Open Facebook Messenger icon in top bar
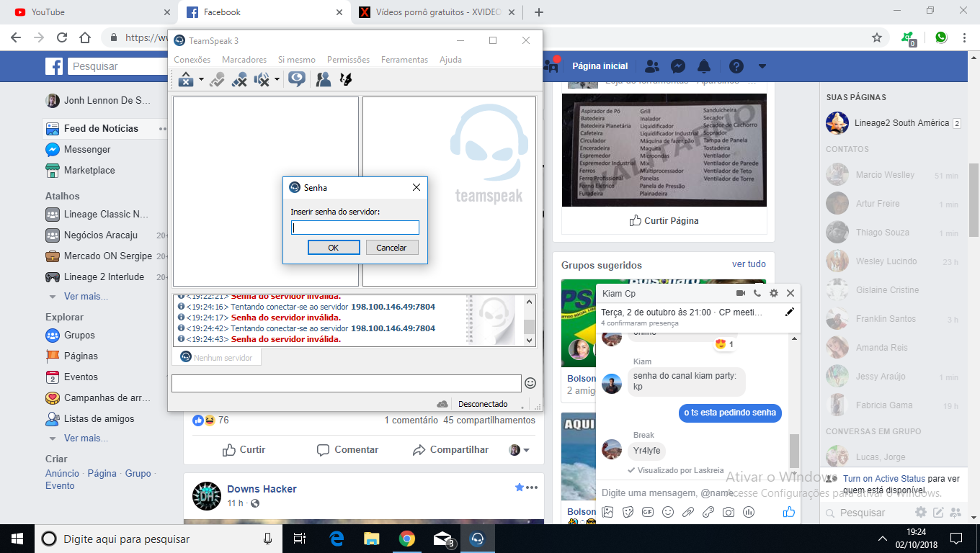980x553 pixels. [678, 66]
